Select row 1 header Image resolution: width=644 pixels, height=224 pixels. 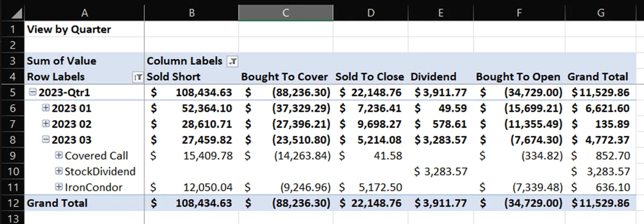[12, 29]
